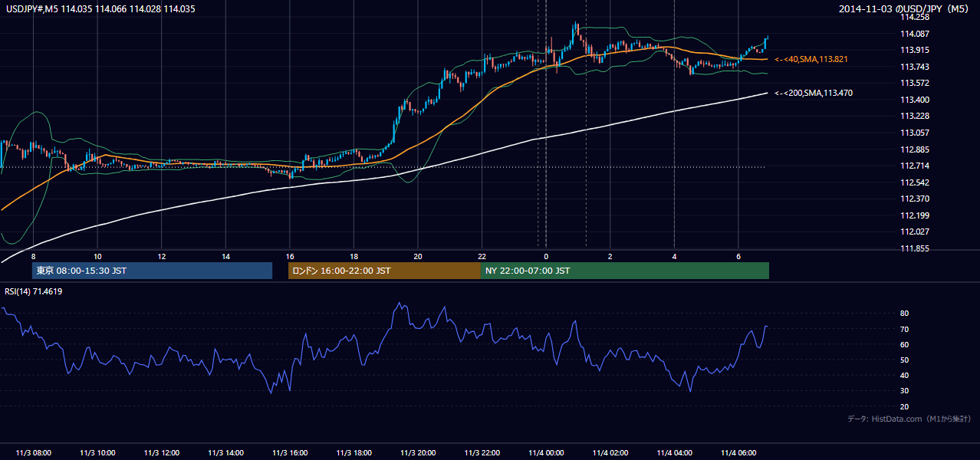Click the 11/3 12:00 date axis label
Screen dimensions: 980x460
point(162,452)
